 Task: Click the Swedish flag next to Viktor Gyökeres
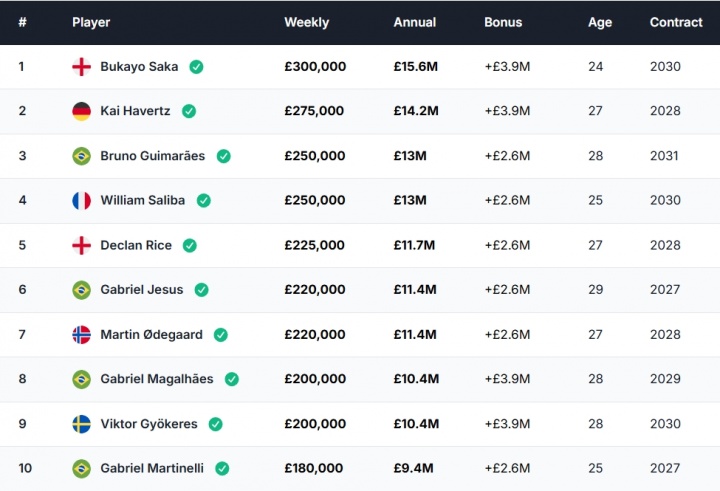tap(82, 424)
